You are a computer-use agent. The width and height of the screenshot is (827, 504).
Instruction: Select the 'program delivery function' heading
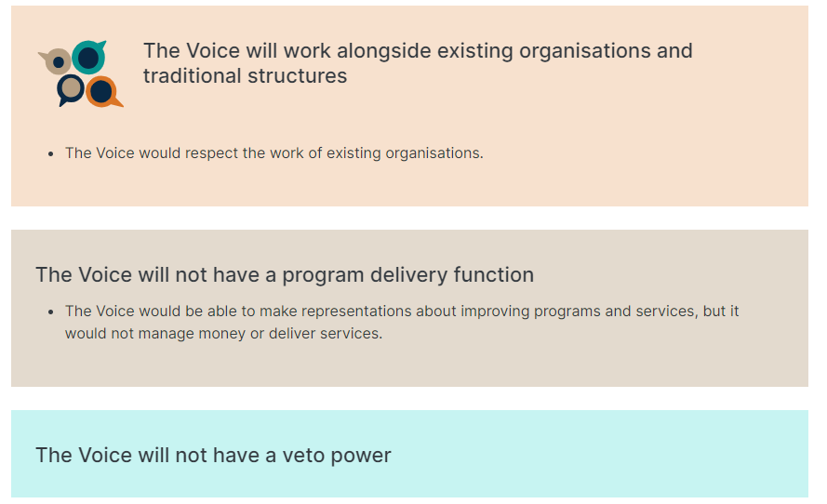click(x=285, y=274)
